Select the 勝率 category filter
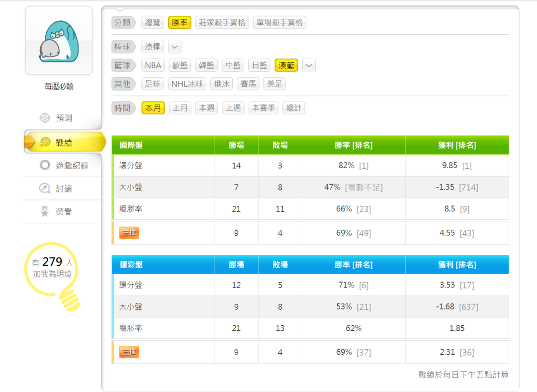 [x=179, y=22]
